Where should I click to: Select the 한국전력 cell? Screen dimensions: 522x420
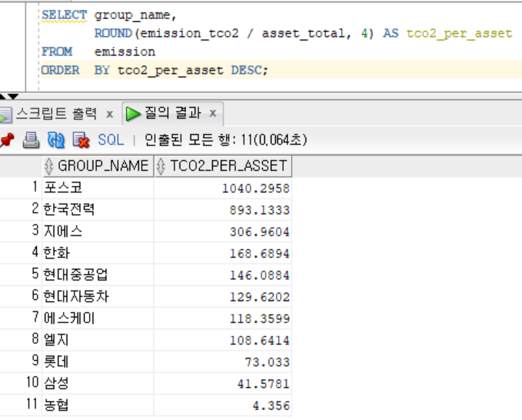point(98,209)
